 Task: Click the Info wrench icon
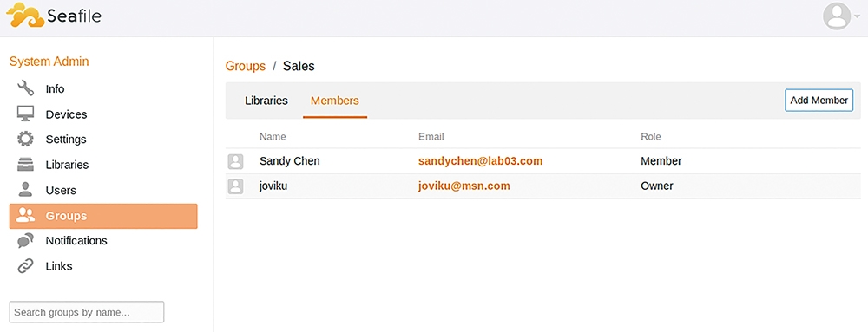25,88
